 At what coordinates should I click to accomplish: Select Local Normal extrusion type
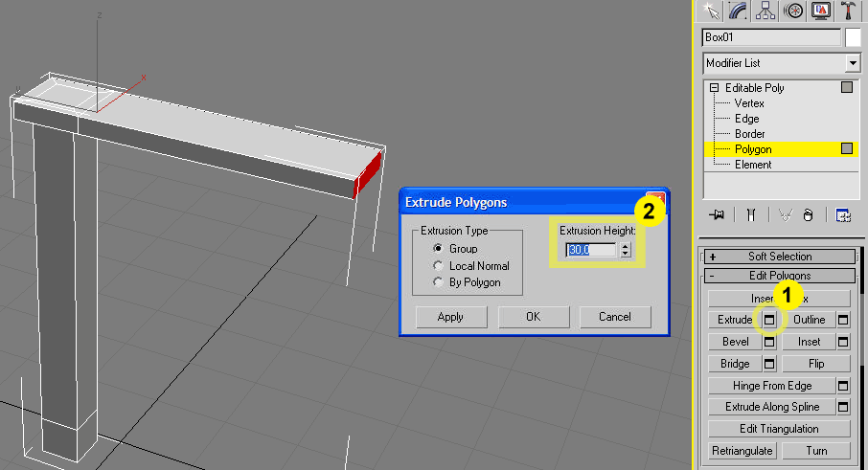click(439, 266)
